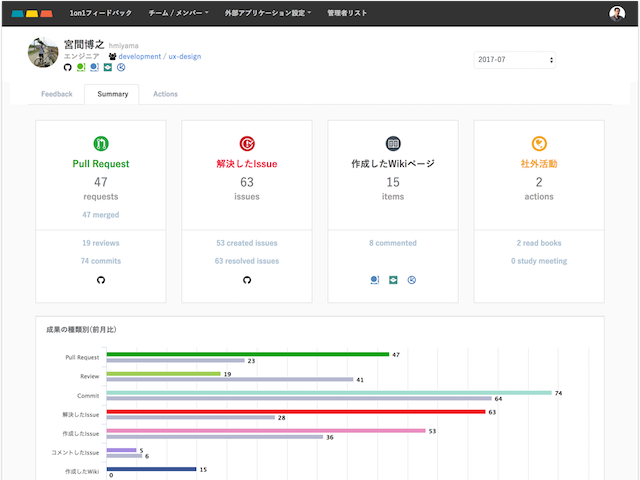Click the blue document icon in the Wiki card

375,280
